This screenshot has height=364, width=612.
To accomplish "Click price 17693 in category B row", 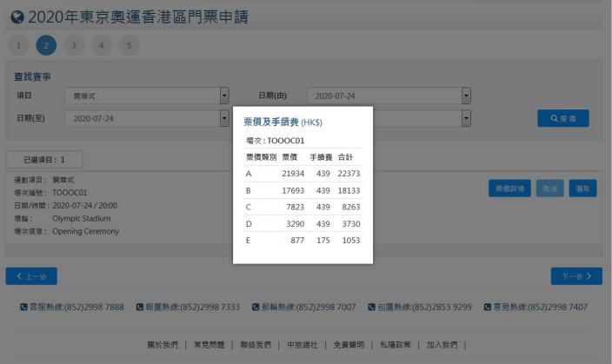I will click(293, 191).
